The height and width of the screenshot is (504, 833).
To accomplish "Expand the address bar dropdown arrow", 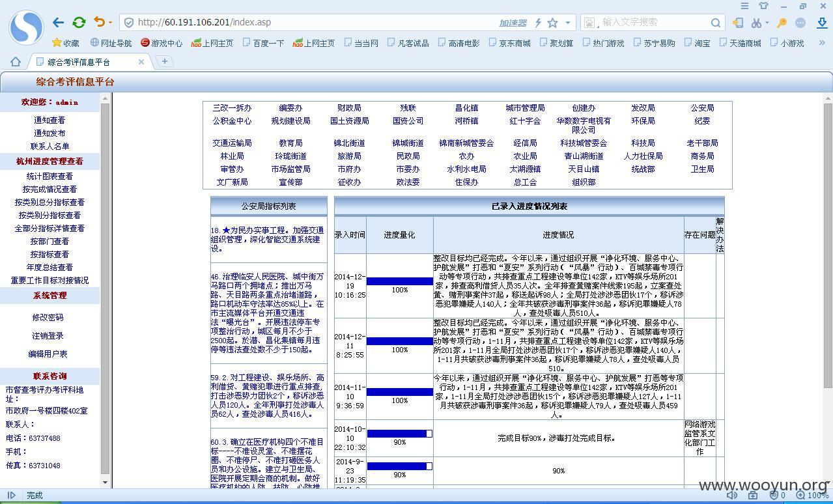I will 568,23.
